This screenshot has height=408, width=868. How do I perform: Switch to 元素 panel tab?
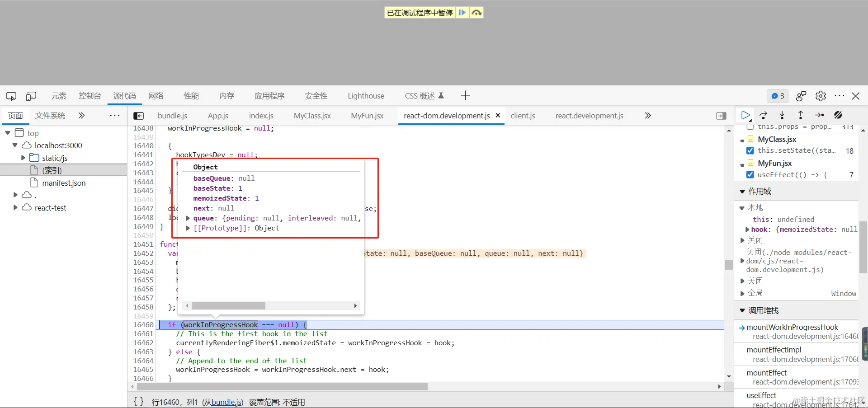59,96
